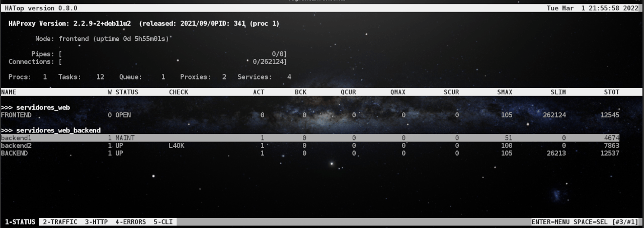Click the [#3/#1] position indicator

coord(626,222)
